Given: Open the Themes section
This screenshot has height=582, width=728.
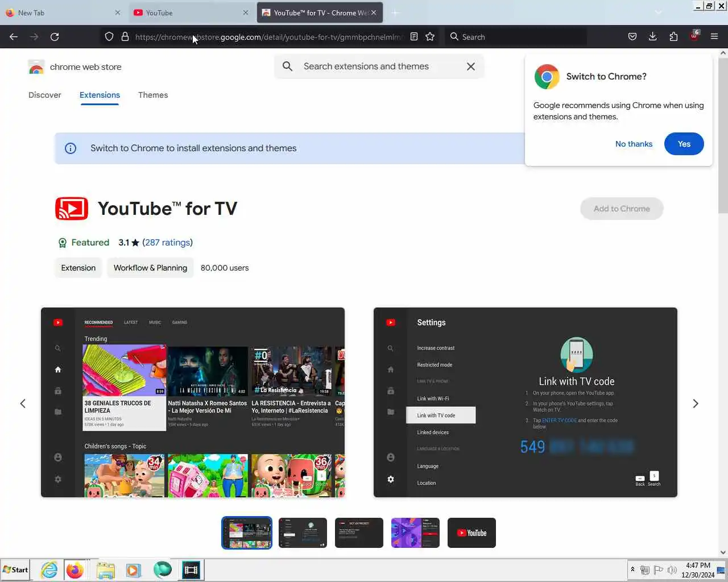Looking at the screenshot, I should point(153,95).
